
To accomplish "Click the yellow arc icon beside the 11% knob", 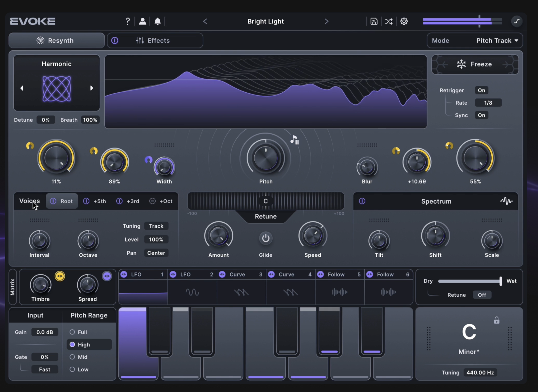I will tap(30, 146).
